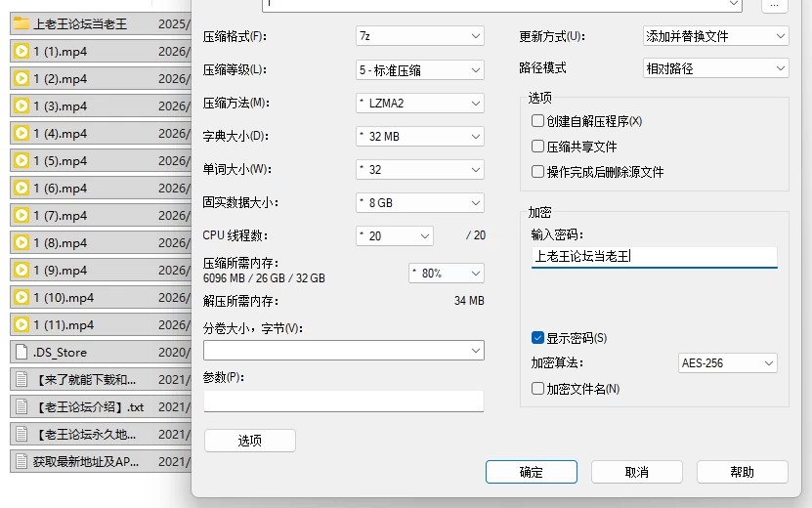Click the 获取最新地址及AP... text file icon

pyautogui.click(x=21, y=461)
